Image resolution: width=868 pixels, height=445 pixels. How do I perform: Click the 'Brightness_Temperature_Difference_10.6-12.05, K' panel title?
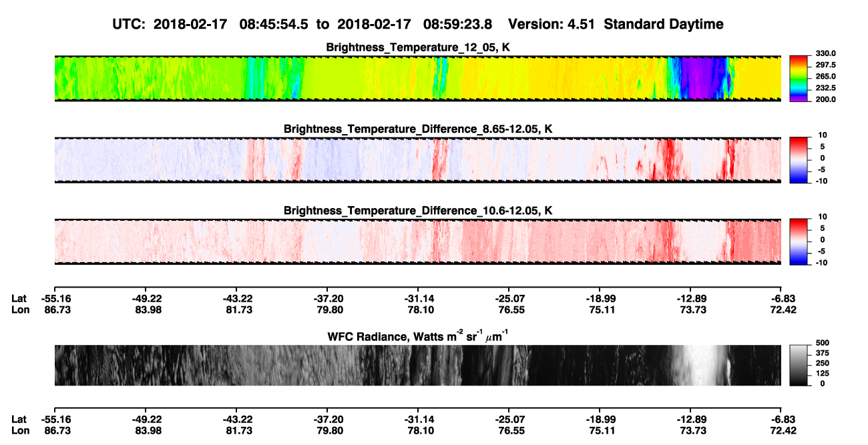pyautogui.click(x=418, y=211)
